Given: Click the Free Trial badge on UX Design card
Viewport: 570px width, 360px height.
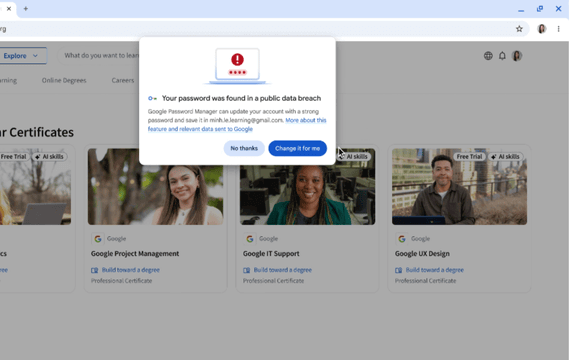Looking at the screenshot, I should tap(469, 156).
